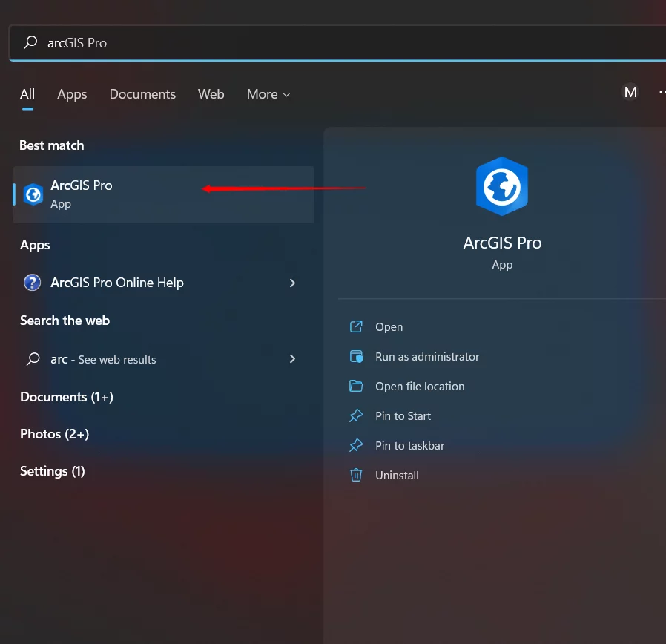Select the All filter tab
666x644 pixels.
pos(27,94)
